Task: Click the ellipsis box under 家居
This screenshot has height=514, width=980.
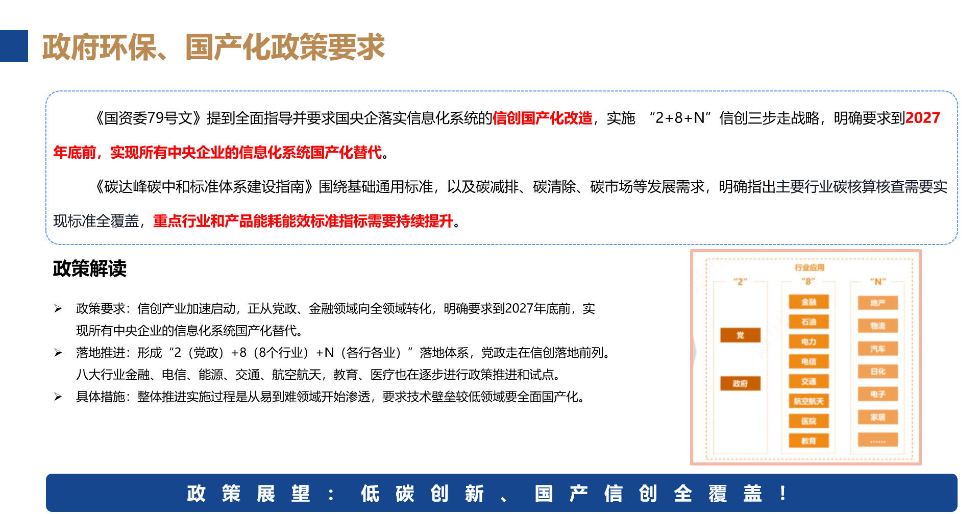Action: pos(877,440)
